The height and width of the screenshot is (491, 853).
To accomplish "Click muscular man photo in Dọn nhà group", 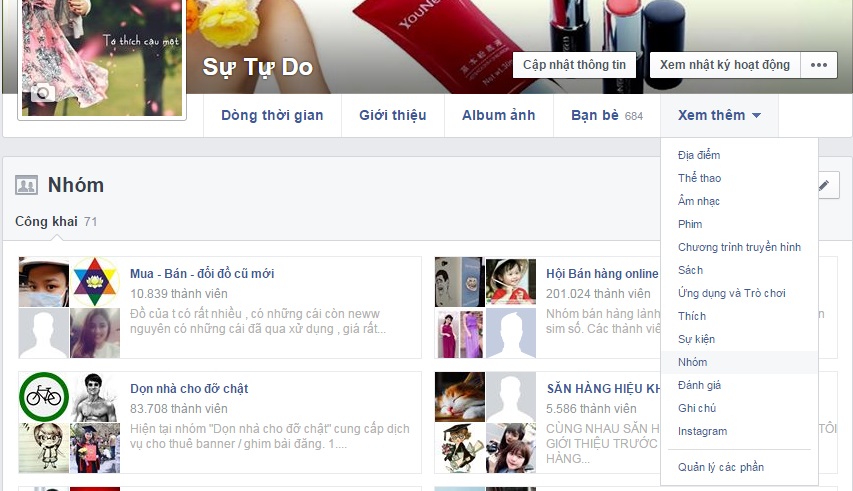I will tap(95, 397).
